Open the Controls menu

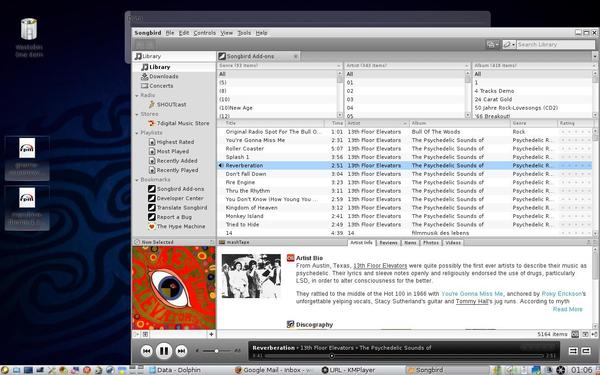click(x=204, y=33)
